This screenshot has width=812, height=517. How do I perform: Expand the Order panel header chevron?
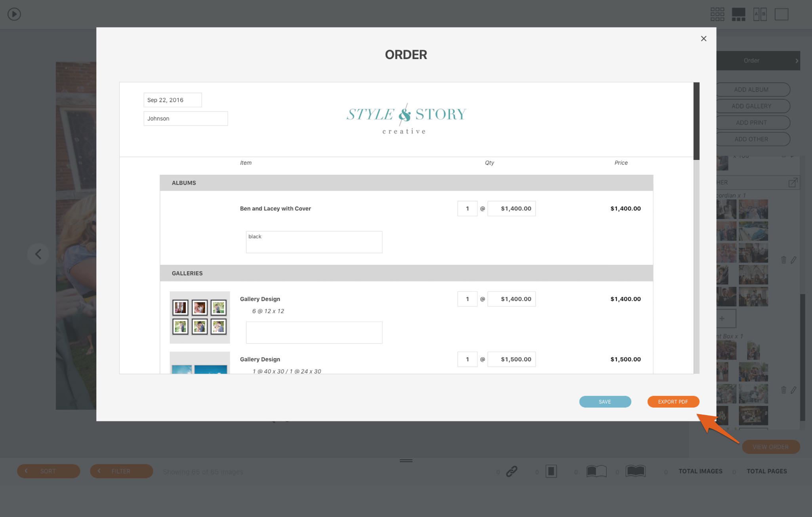click(x=797, y=61)
